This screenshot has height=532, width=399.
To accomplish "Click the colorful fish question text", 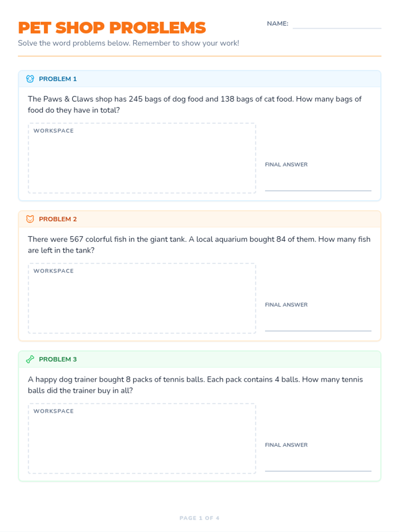I will 199,245.
